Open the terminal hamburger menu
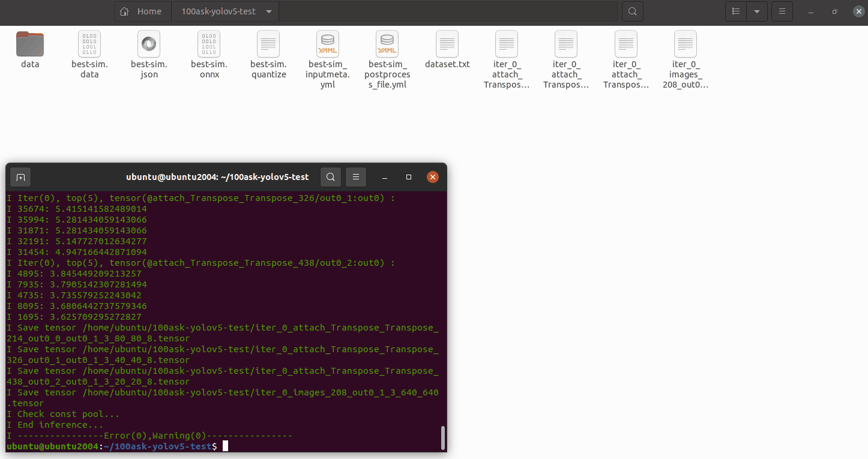The width and height of the screenshot is (868, 459). pos(356,176)
